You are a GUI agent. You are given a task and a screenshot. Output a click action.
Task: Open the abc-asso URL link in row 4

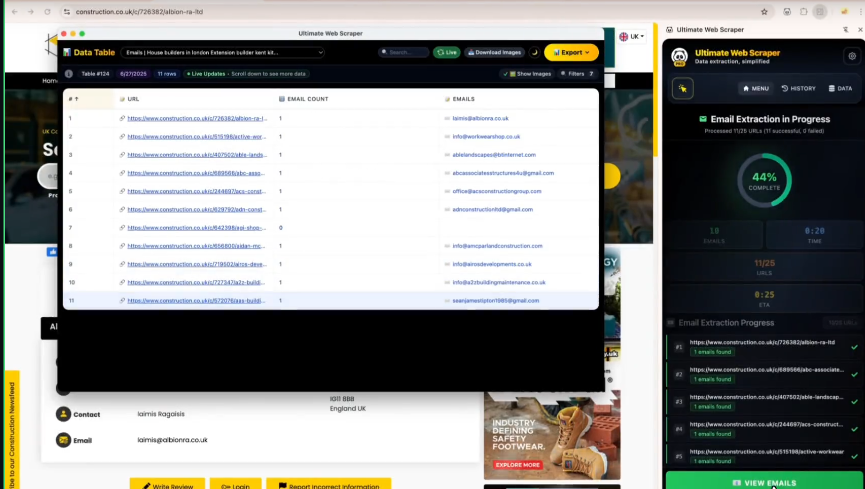(x=196, y=173)
